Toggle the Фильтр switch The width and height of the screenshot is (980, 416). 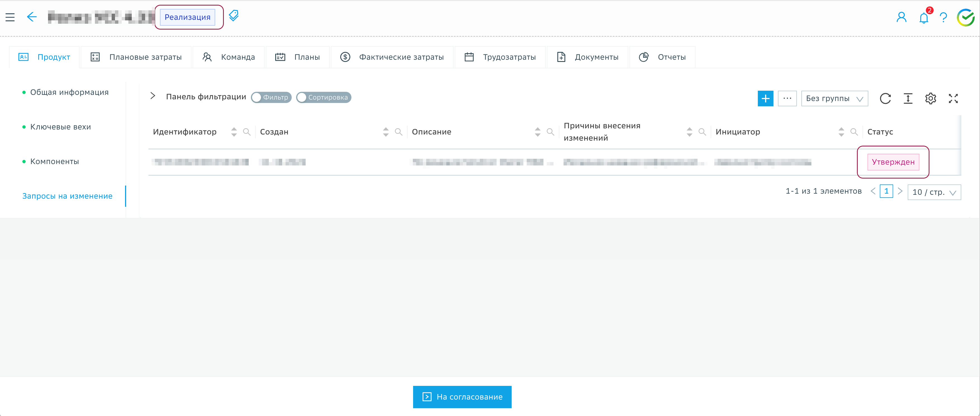click(x=271, y=97)
